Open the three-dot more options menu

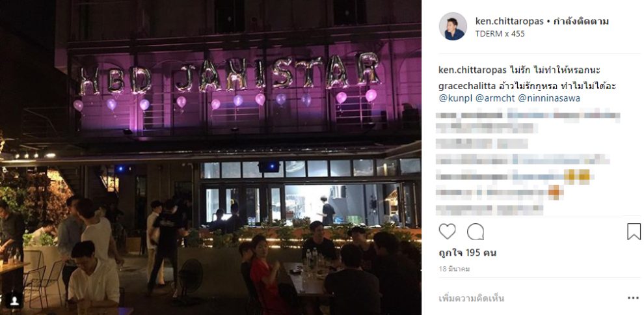(633, 298)
